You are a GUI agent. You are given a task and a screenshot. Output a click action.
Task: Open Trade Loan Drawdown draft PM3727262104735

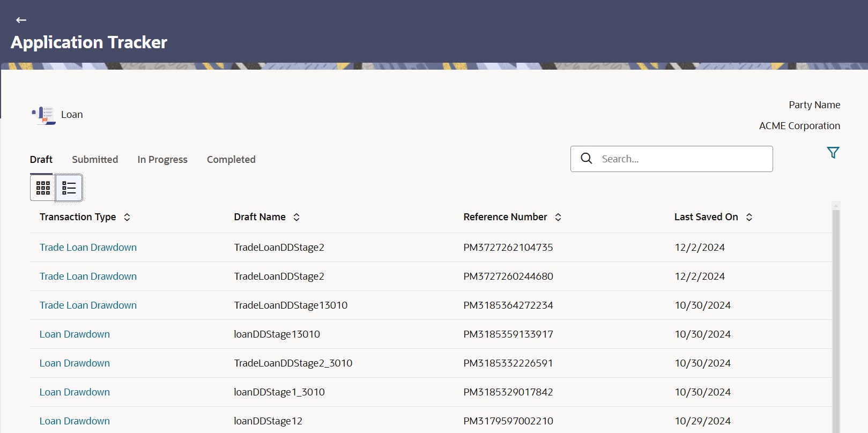tap(88, 248)
